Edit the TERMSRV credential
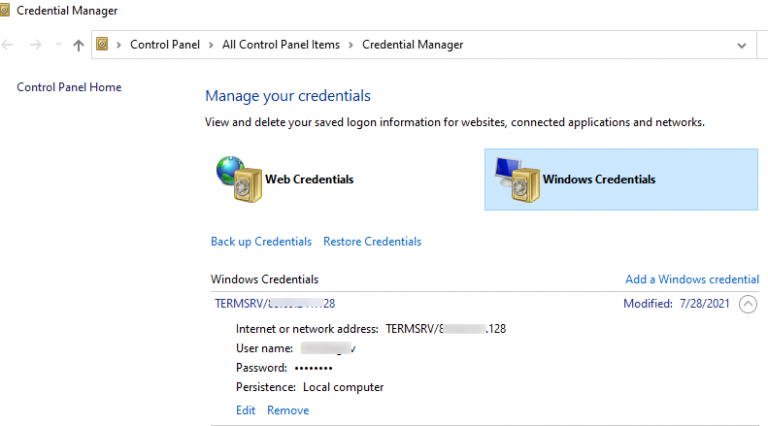The width and height of the screenshot is (768, 426). click(x=245, y=410)
